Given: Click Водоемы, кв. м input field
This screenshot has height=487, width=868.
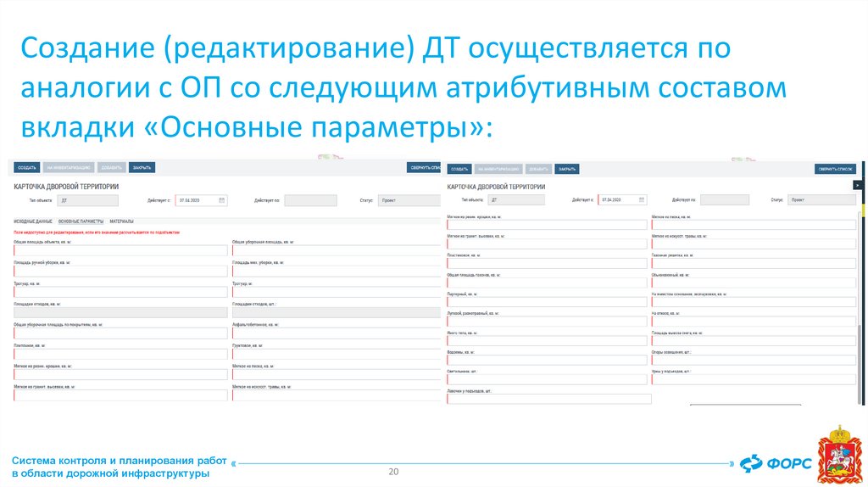Looking at the screenshot, I should click(x=547, y=360).
